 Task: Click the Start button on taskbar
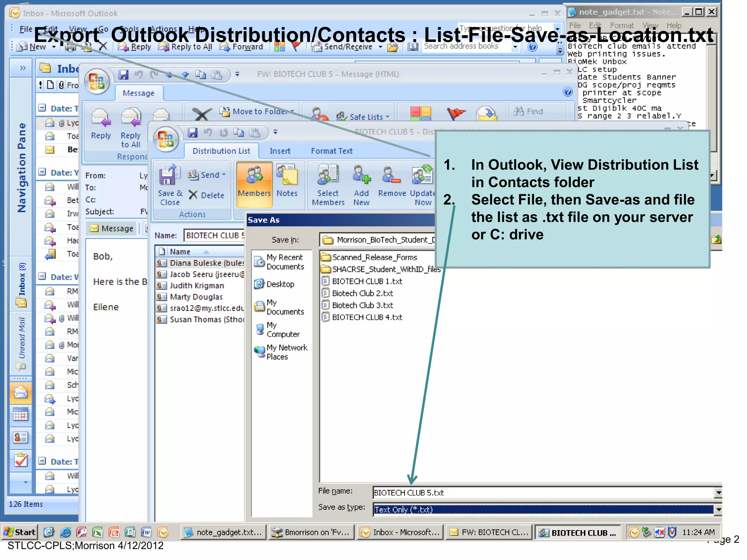click(x=20, y=532)
